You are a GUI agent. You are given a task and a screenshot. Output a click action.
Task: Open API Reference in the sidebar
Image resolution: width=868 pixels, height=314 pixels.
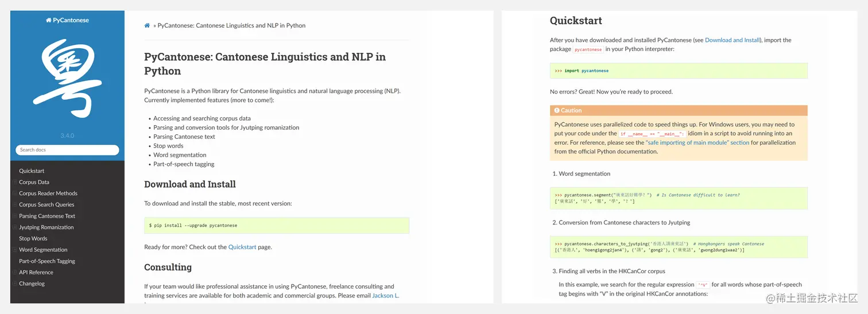coord(36,272)
